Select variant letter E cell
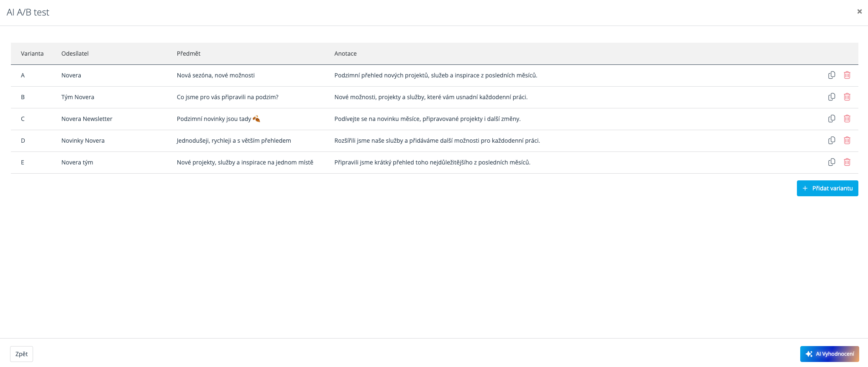 tap(23, 162)
